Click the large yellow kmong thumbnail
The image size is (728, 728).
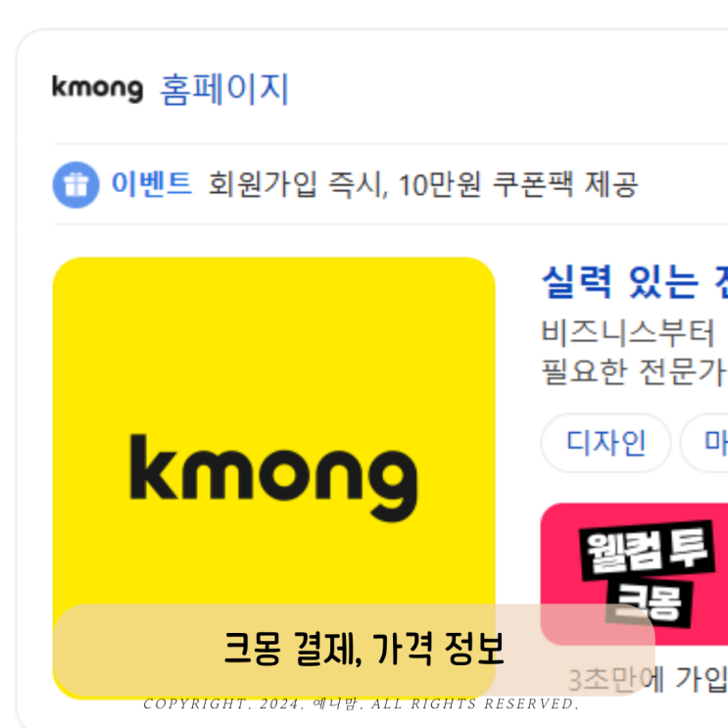coord(274,478)
